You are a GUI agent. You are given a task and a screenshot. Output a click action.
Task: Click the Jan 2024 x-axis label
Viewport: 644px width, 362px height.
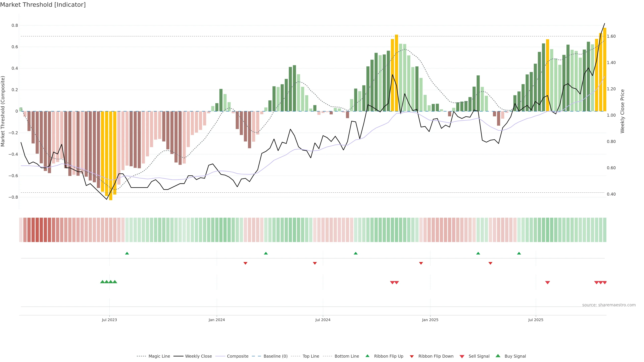tap(217, 320)
